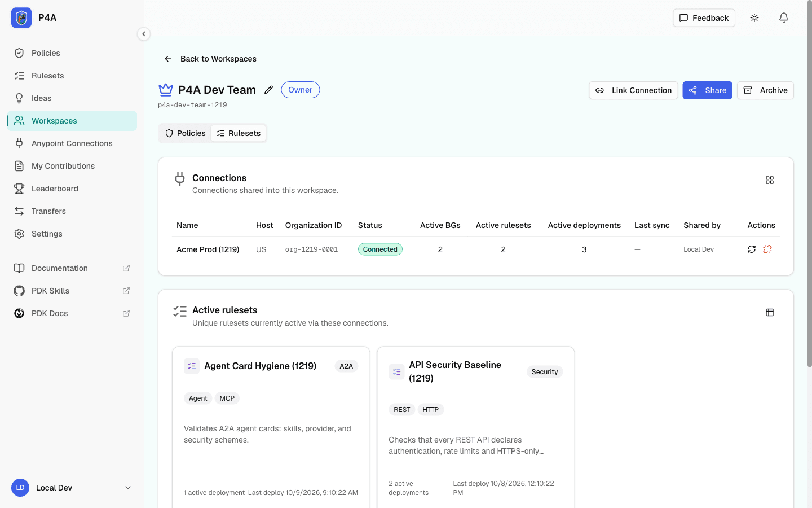Switch to the Rulesets tab

pyautogui.click(x=239, y=133)
